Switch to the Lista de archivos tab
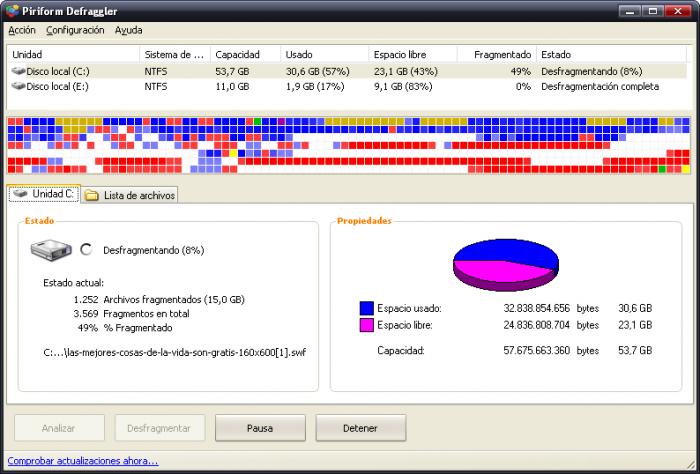 tap(130, 195)
